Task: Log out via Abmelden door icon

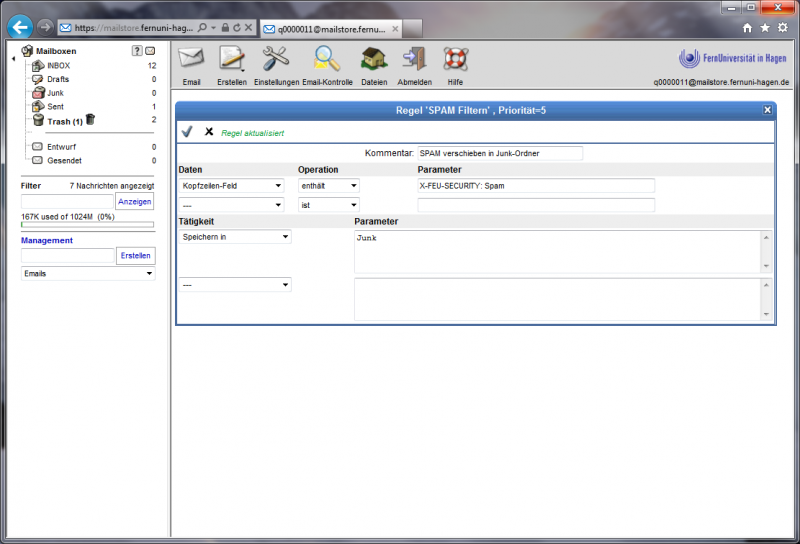Action: coord(414,60)
